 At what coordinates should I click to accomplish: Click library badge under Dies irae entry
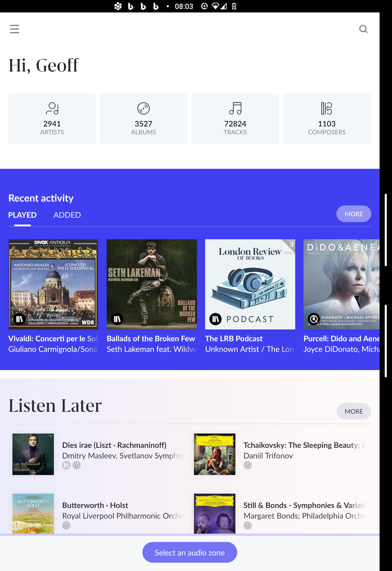coord(66,465)
